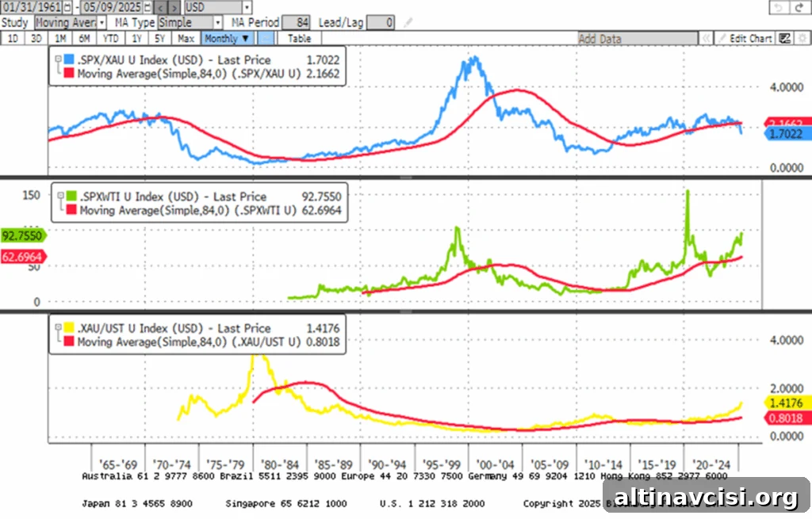Click the Lead/Lag field showing 0

(x=381, y=22)
